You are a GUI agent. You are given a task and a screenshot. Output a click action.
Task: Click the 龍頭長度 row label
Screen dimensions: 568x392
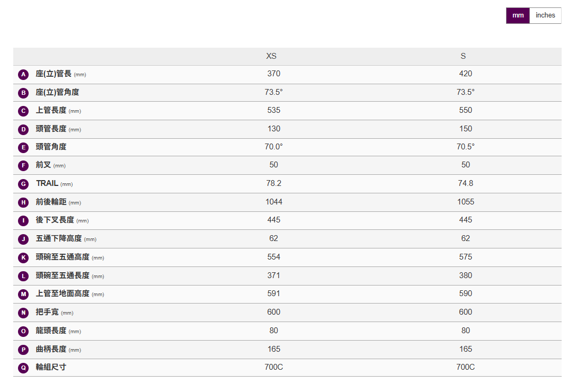tap(51, 331)
